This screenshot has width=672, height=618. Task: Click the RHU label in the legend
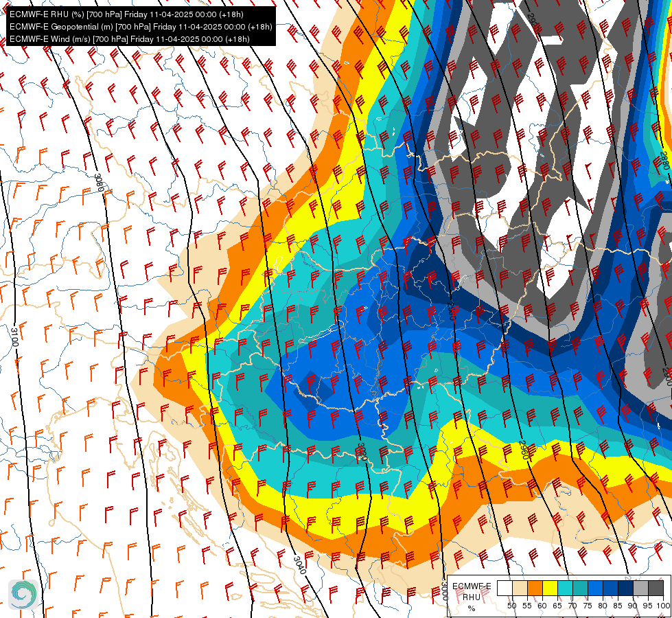(x=472, y=597)
